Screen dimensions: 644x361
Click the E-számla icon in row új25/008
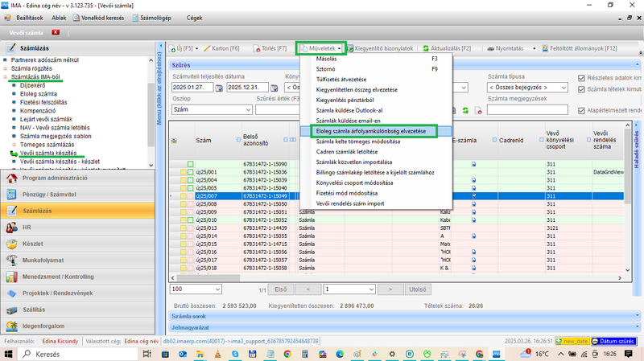pyautogui.click(x=473, y=204)
